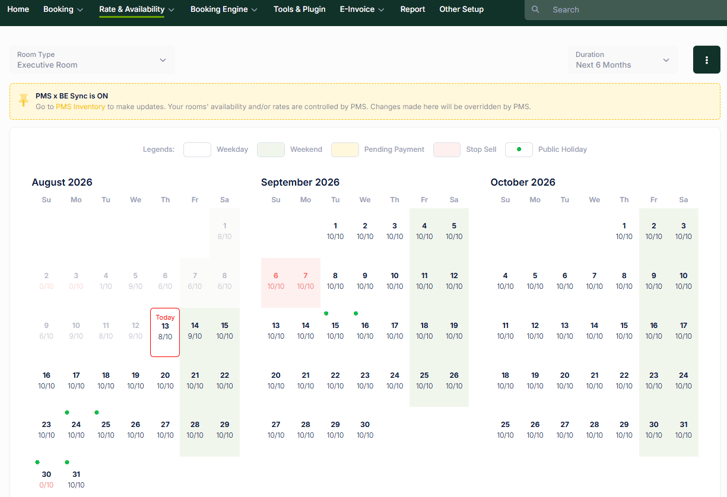Click the search magnifier icon
This screenshot has width=727, height=497.
coord(535,9)
